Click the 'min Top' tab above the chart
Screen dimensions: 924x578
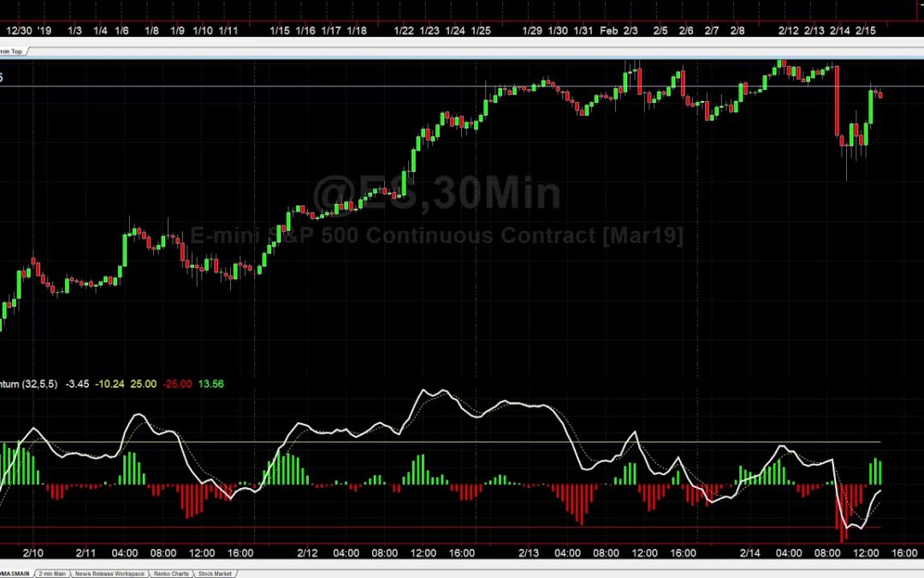pos(13,51)
